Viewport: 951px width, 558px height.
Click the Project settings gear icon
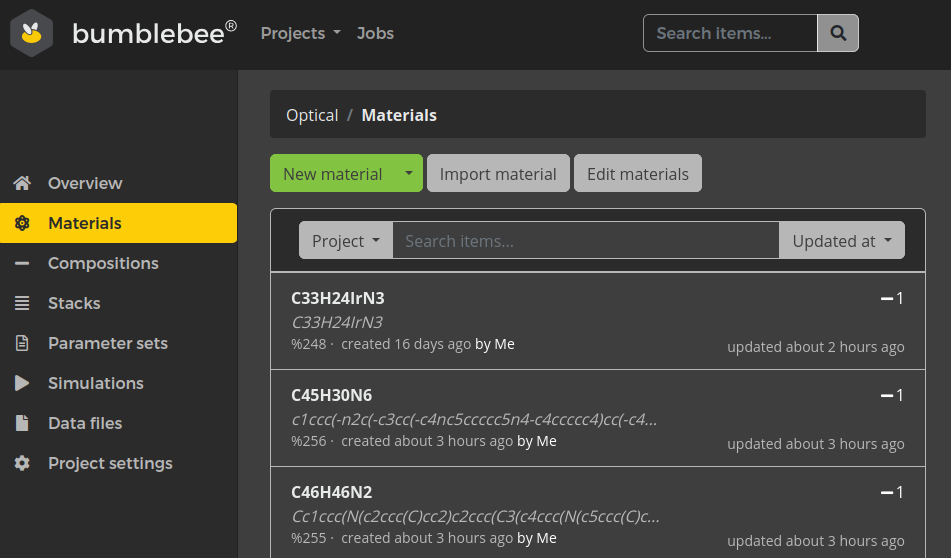[x=22, y=463]
